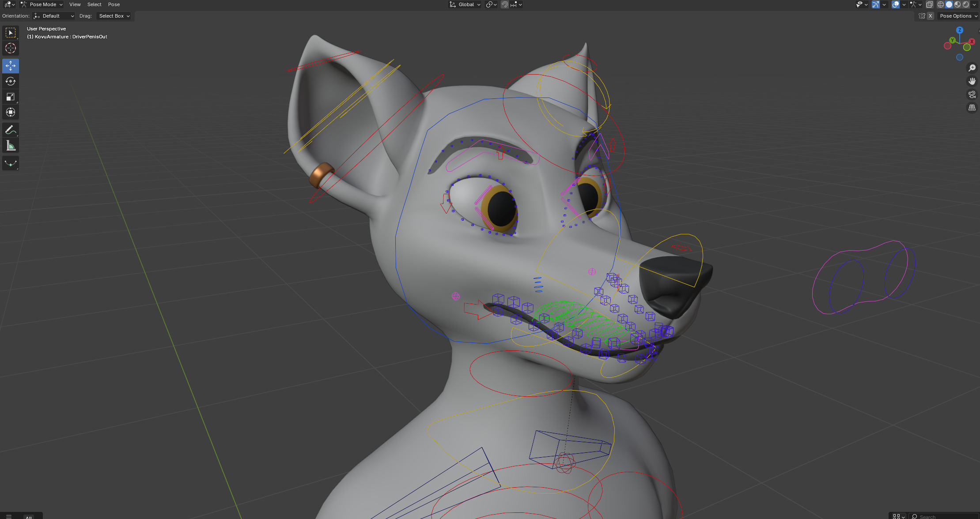The width and height of the screenshot is (980, 519).
Task: Switch to material preview shading
Action: 957,4
